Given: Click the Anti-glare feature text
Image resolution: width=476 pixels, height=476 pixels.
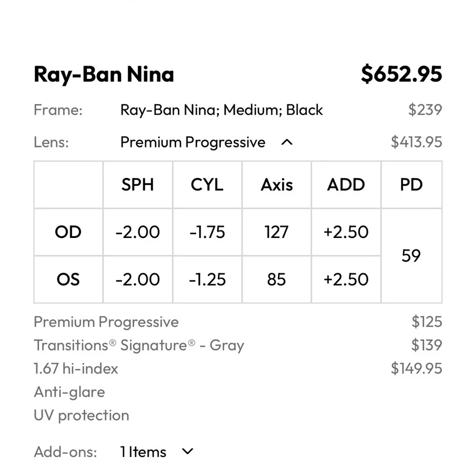Looking at the screenshot, I should [69, 392].
